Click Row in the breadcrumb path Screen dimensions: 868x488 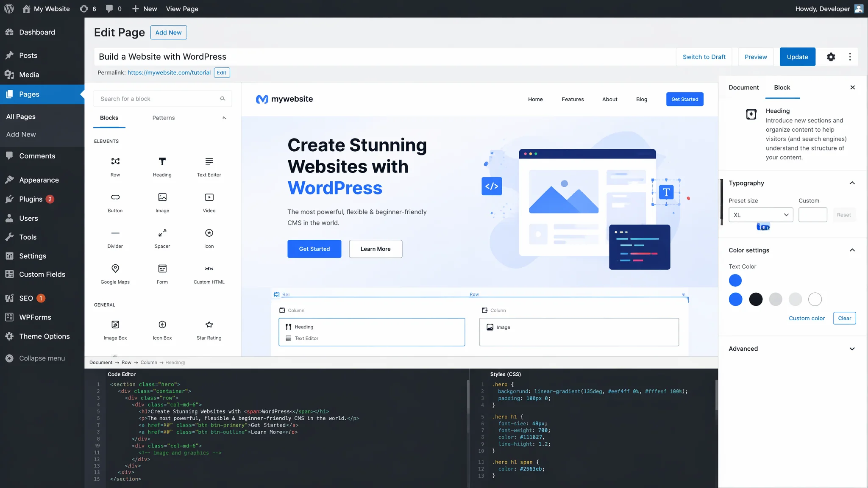[126, 363]
